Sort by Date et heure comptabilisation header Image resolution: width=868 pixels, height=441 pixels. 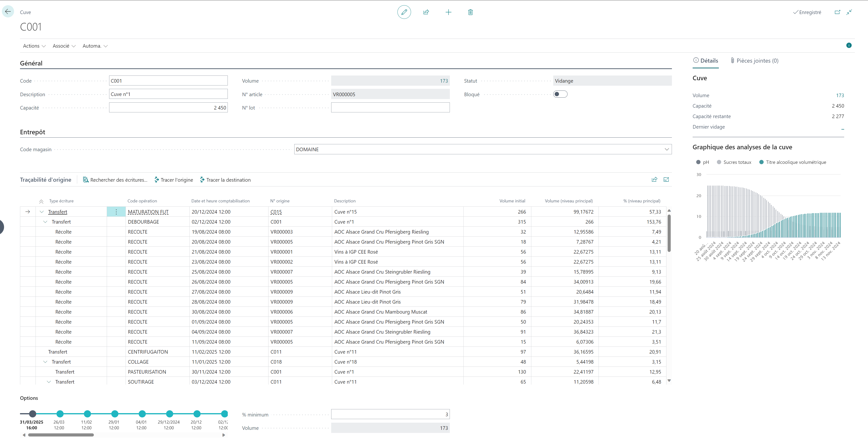pos(220,201)
